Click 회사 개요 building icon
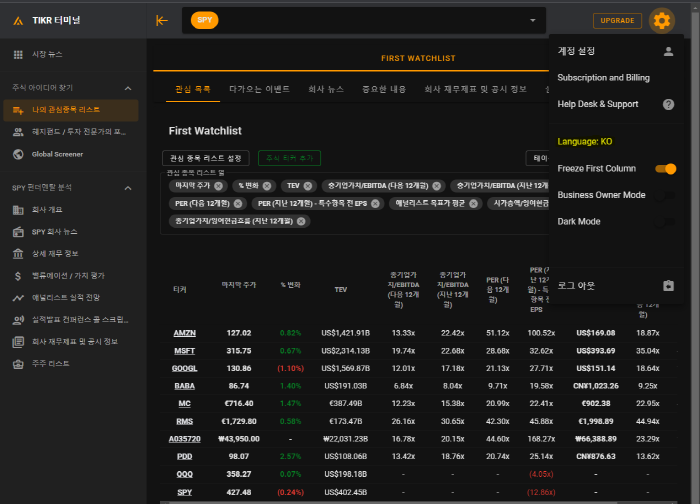This screenshot has height=504, width=700. click(18, 210)
